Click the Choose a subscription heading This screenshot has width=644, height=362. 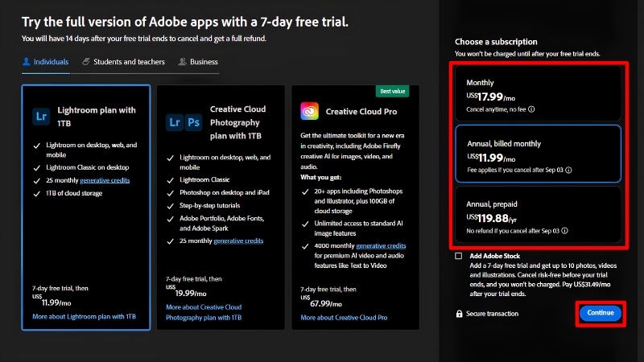pos(496,42)
